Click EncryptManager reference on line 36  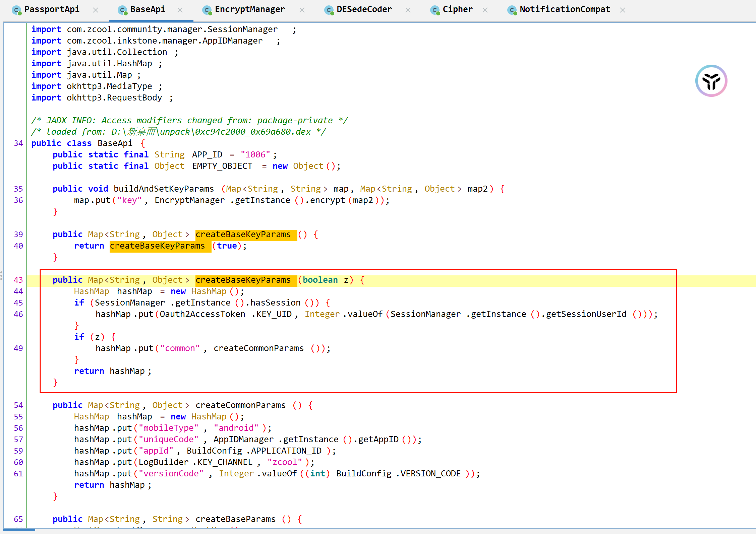click(x=189, y=200)
